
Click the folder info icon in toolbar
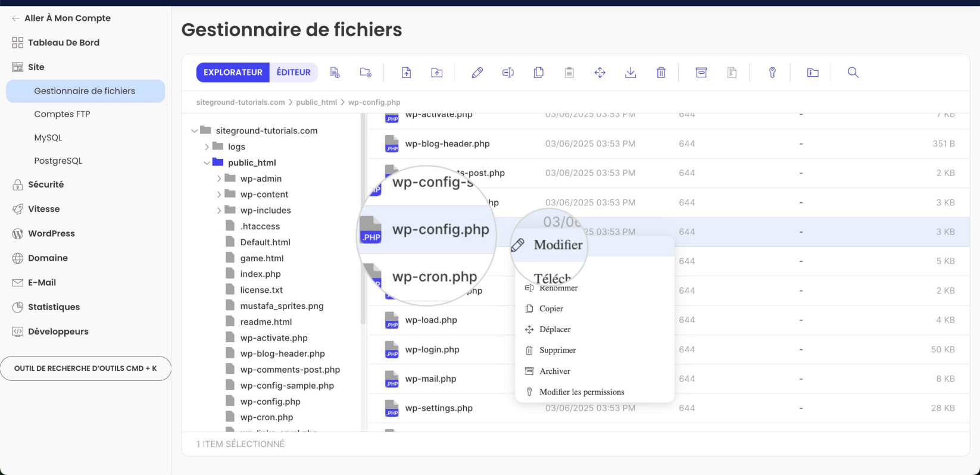click(813, 73)
